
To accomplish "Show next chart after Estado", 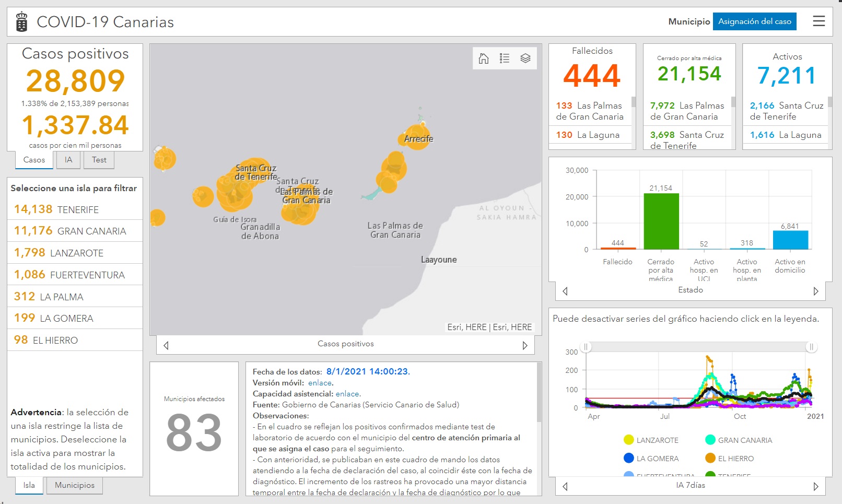I will click(x=815, y=291).
